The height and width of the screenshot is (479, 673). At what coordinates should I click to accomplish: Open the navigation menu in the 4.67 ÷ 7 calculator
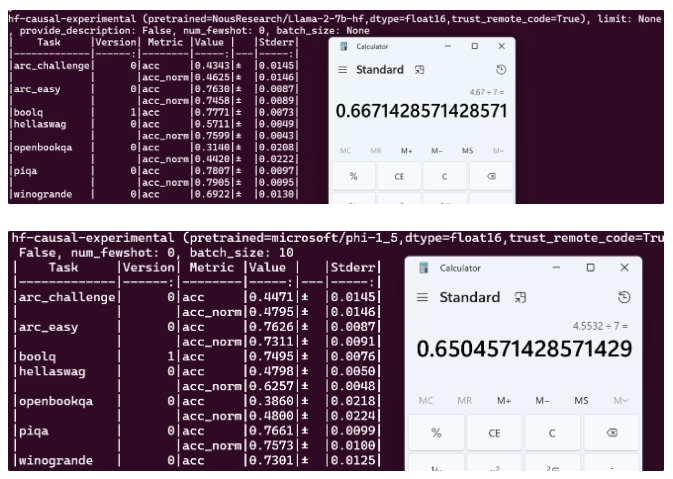343,70
